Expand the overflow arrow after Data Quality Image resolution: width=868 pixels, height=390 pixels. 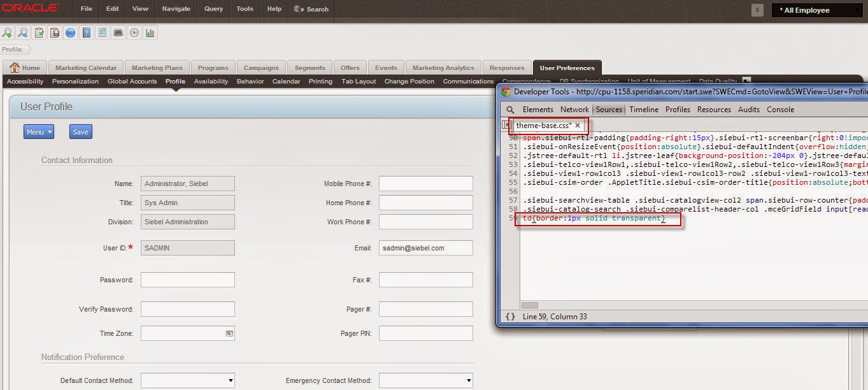tap(747, 81)
